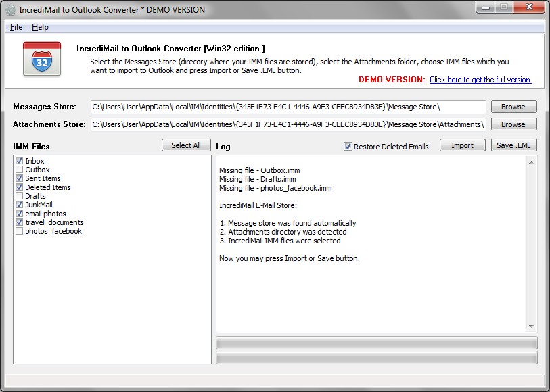550x392 pixels.
Task: Click log line 'Missing file - Outbox.imm'
Action: (x=260, y=170)
